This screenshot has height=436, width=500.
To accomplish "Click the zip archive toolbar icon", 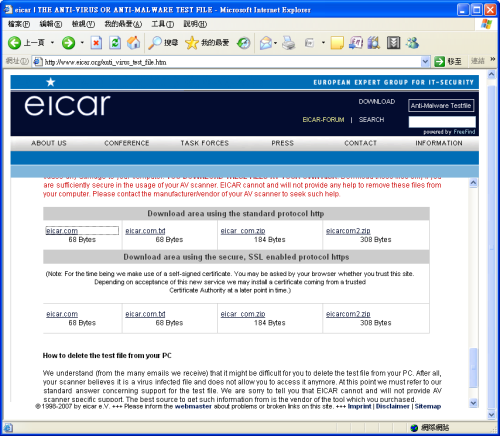I will 393,43.
